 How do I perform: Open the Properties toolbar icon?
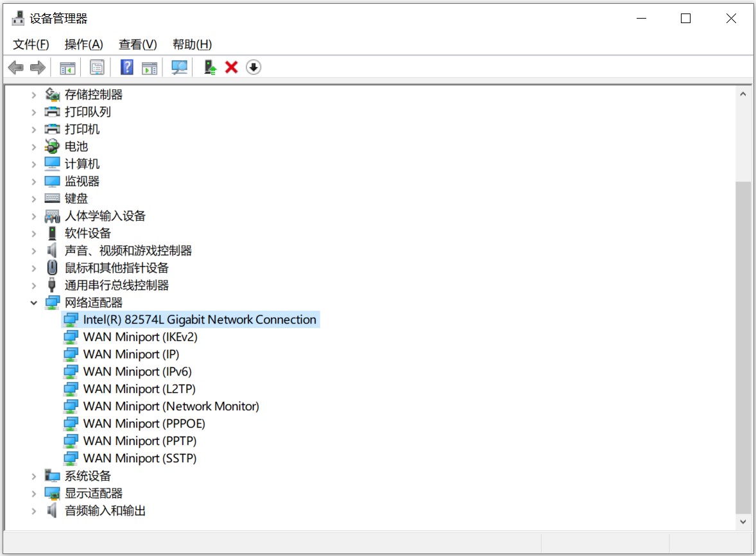[x=97, y=67]
